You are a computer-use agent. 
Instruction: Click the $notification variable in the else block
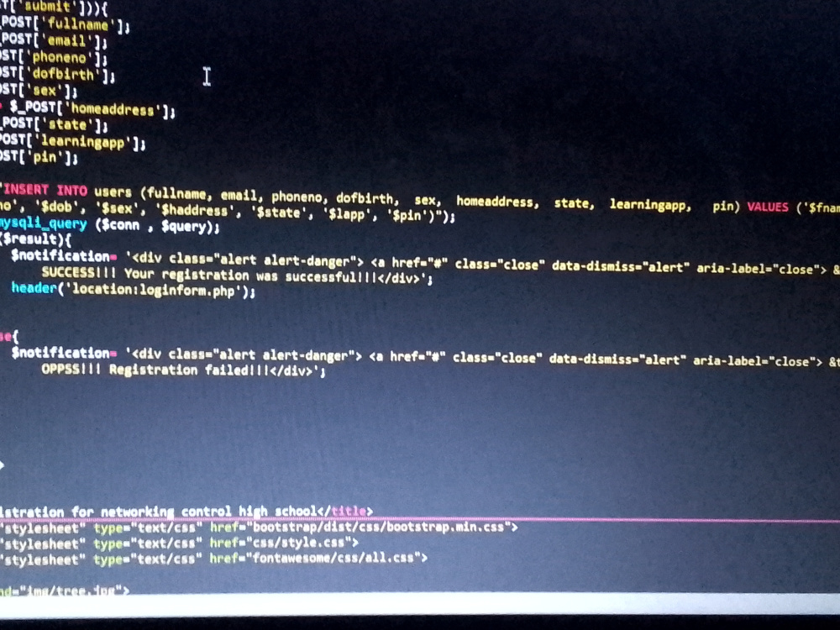60,352
